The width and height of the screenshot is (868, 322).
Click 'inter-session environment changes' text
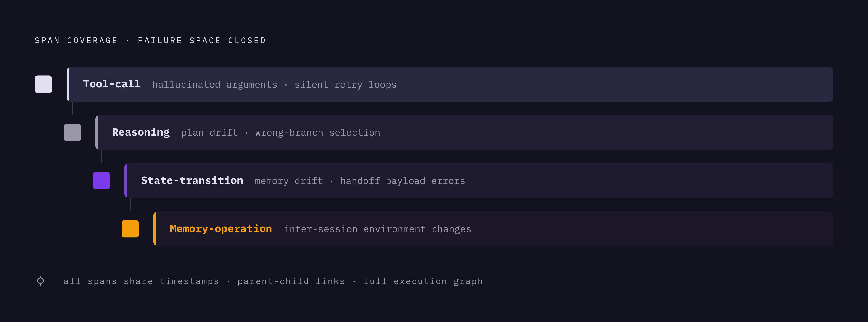point(377,229)
